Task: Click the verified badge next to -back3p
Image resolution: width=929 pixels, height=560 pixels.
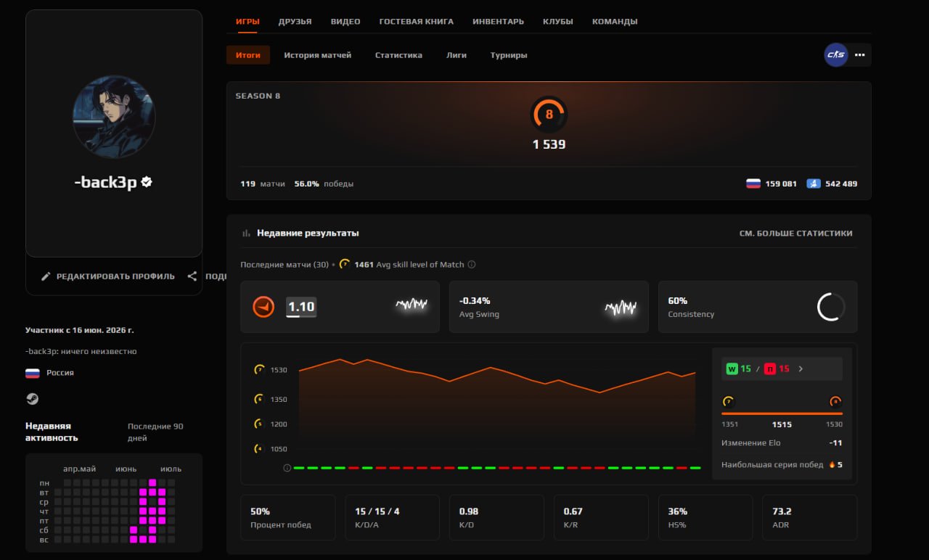Action: (147, 182)
